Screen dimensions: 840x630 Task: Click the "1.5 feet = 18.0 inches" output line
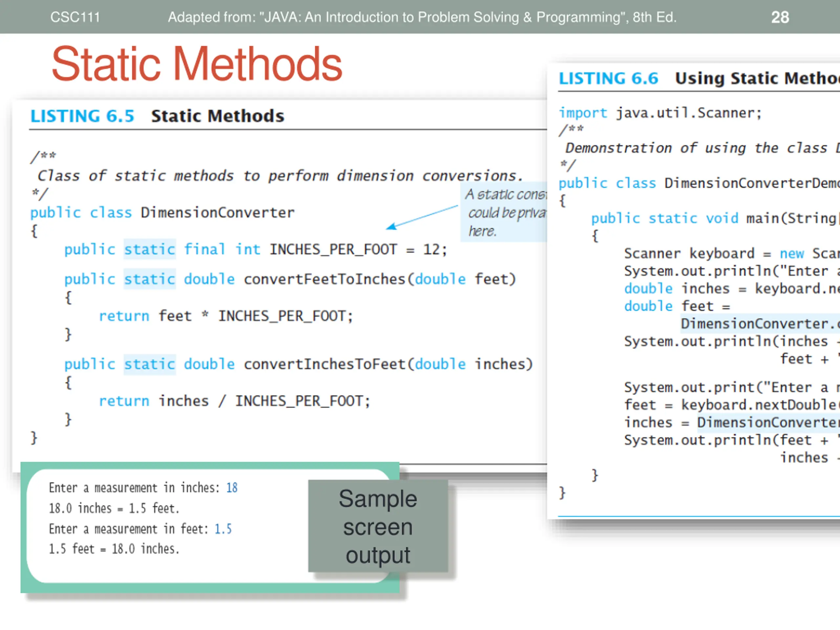114,549
